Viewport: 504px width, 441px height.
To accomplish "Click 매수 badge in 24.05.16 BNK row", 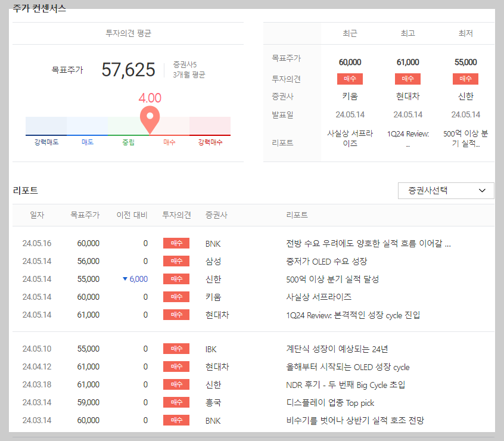I will pyautogui.click(x=176, y=243).
